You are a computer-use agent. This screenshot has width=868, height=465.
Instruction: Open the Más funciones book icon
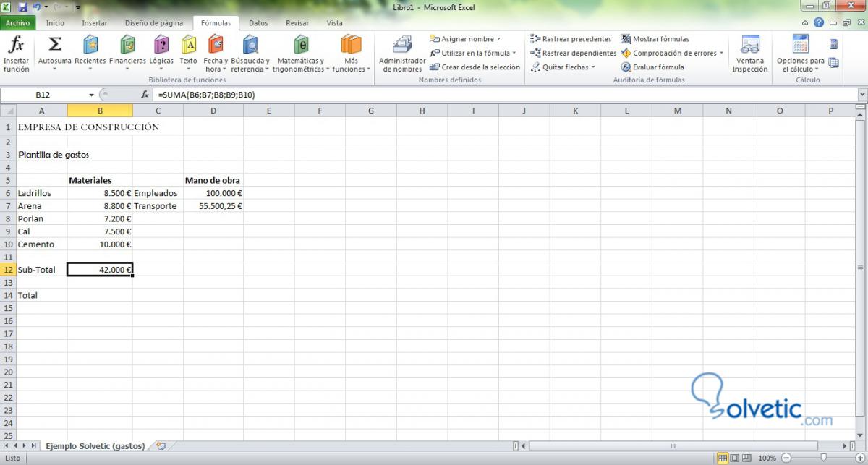tap(351, 45)
